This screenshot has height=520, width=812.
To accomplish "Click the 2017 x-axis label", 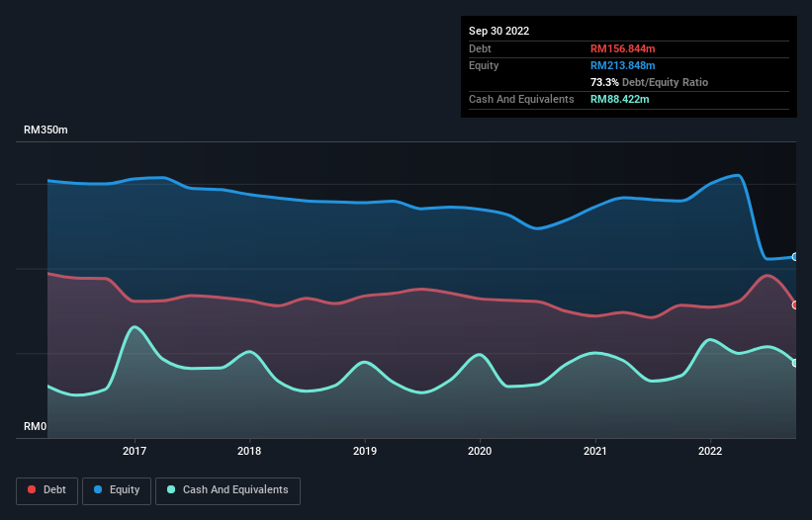I will point(135,451).
